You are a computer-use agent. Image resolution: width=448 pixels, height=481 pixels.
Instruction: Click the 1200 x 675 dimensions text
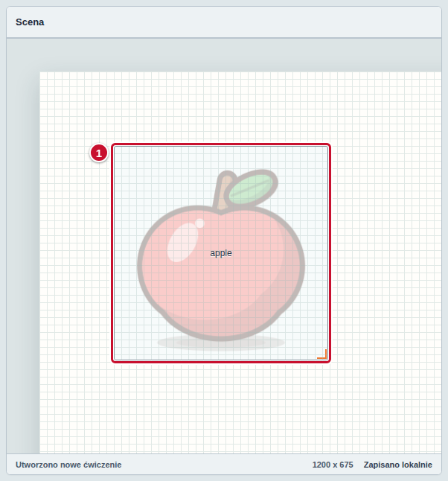click(x=333, y=465)
